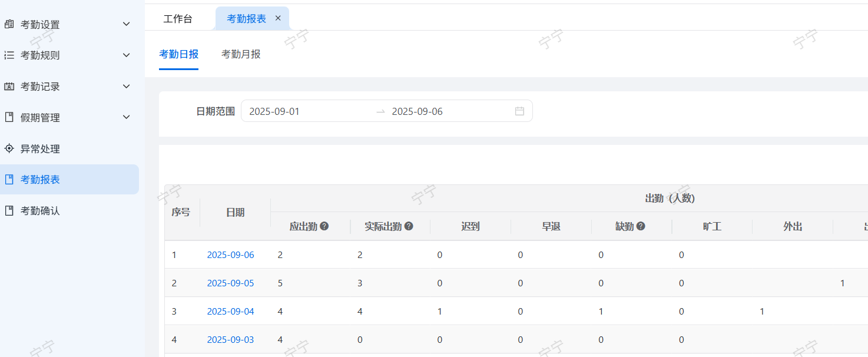The width and height of the screenshot is (868, 357).
Task: Open the 2025-09-04 date link
Action: pyautogui.click(x=230, y=312)
